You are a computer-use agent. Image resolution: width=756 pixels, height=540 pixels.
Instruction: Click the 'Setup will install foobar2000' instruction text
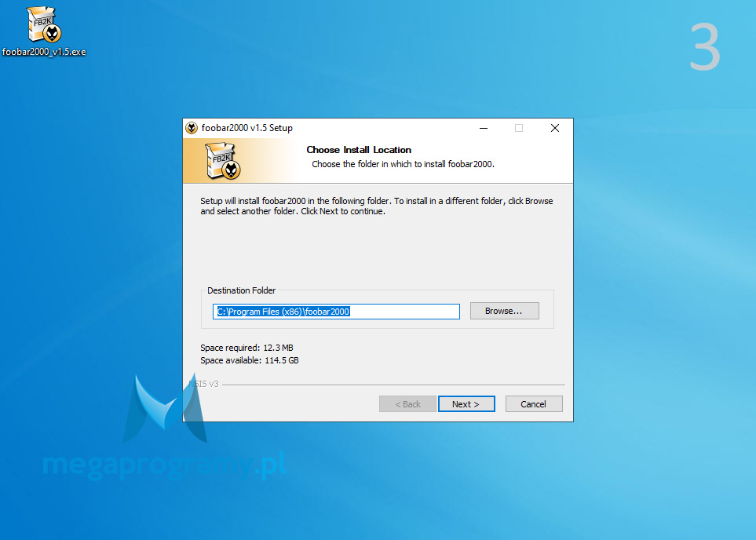(x=377, y=206)
